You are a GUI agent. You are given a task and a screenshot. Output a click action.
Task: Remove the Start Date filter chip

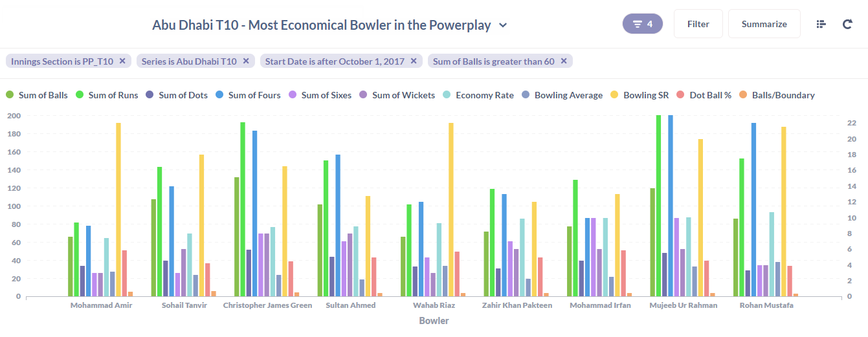414,61
